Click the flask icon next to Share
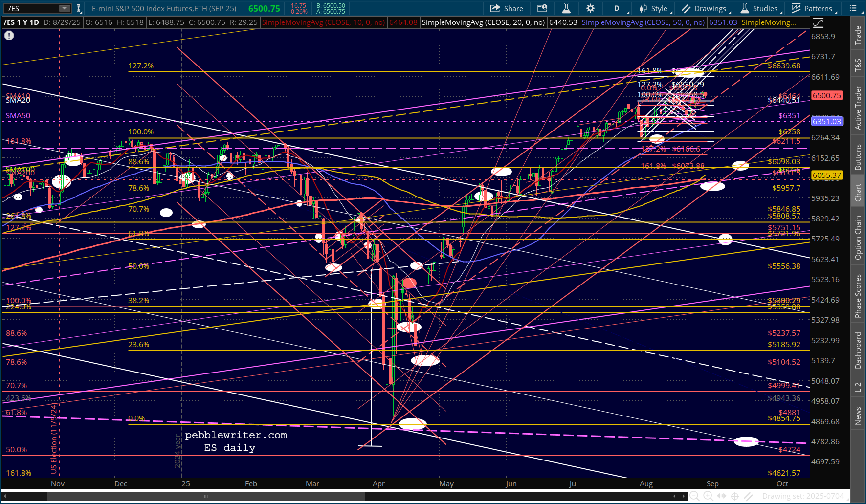Image resolution: width=866 pixels, height=504 pixels. (x=566, y=8)
